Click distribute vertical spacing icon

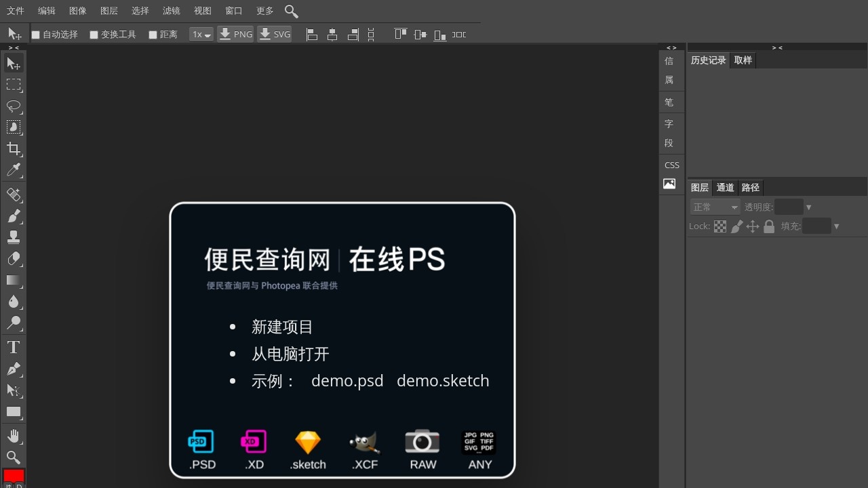point(371,35)
